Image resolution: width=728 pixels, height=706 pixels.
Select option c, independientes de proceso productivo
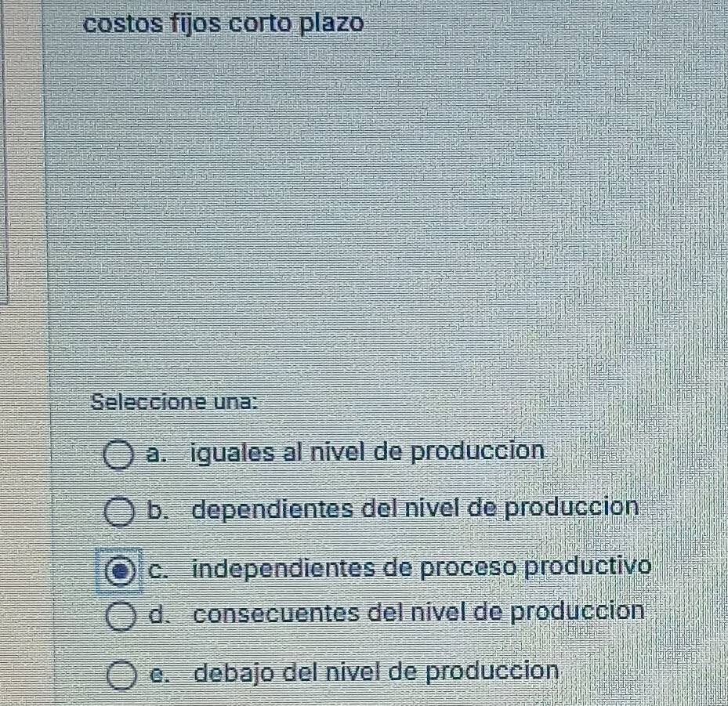pyautogui.click(x=118, y=571)
